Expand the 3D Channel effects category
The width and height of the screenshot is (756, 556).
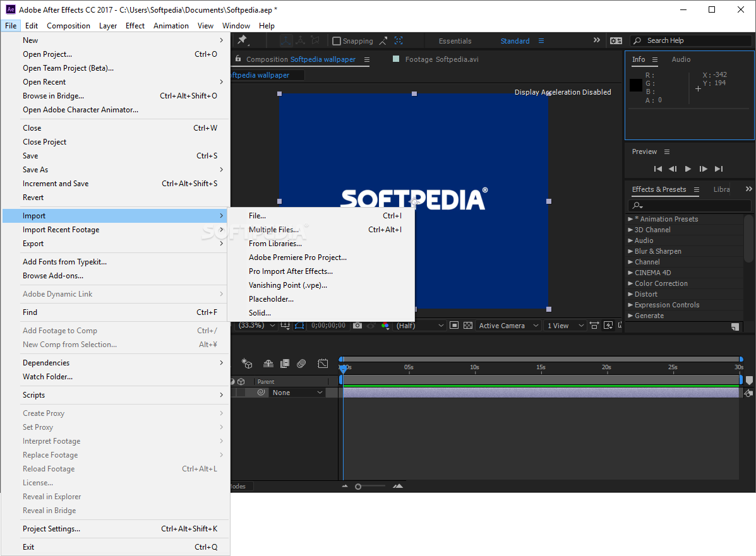coord(630,230)
